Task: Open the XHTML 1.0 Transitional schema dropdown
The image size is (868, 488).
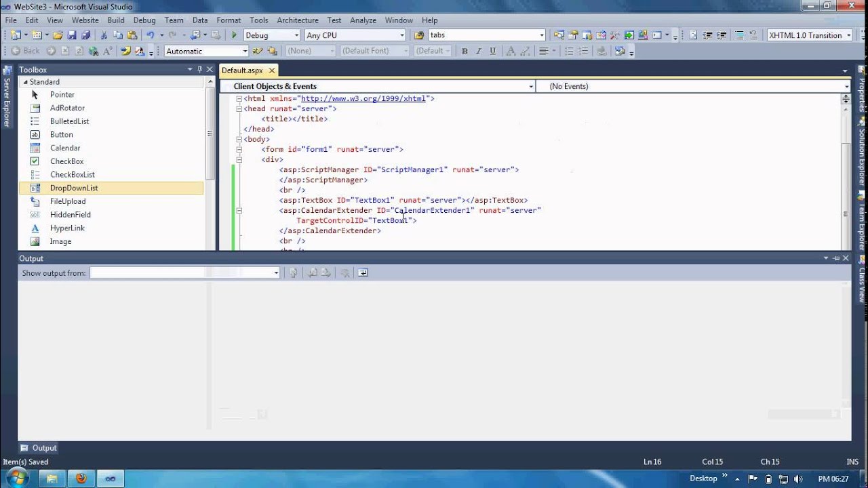Action: [848, 35]
